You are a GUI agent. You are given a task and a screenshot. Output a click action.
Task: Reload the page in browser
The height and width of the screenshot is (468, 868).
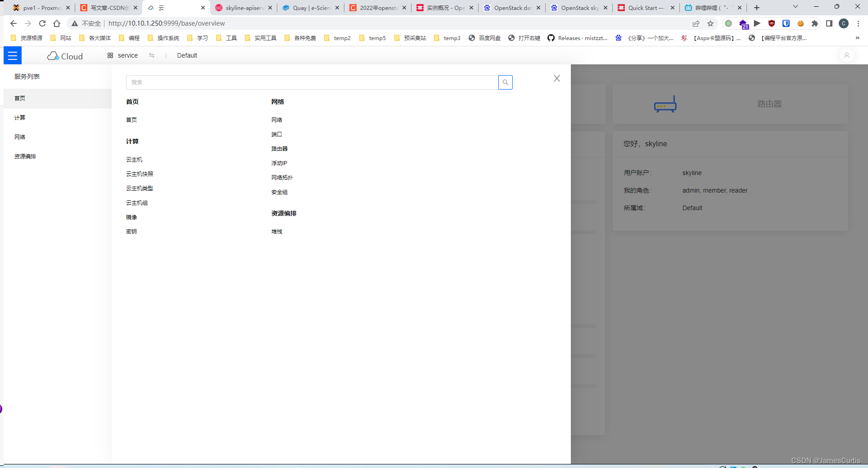(42, 23)
